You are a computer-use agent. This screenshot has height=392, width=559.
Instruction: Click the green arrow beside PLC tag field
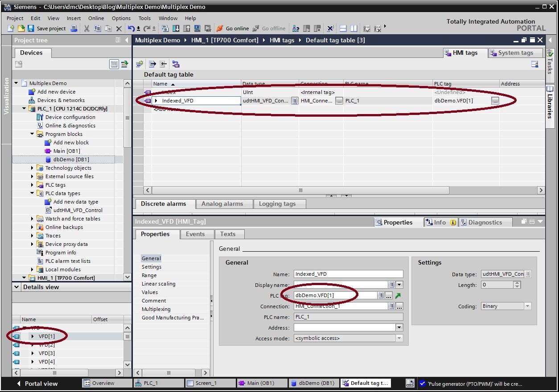[x=398, y=295]
